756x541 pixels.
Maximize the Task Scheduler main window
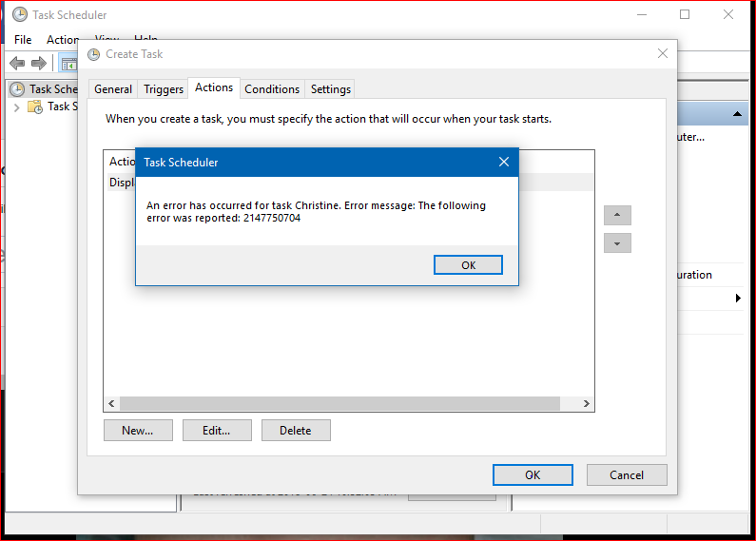684,14
